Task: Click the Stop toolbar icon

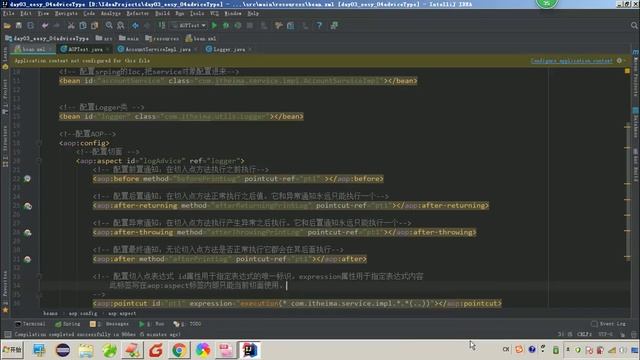Action: click(249, 26)
